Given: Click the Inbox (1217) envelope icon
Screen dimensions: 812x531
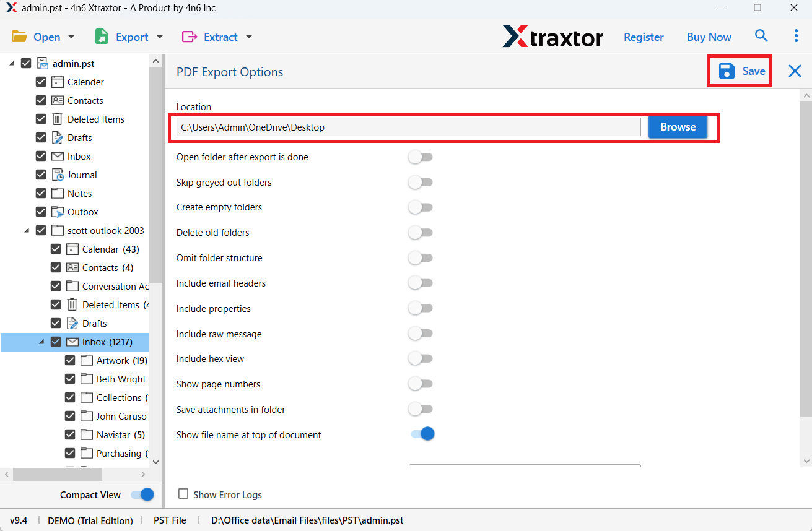Looking at the screenshot, I should coord(72,342).
